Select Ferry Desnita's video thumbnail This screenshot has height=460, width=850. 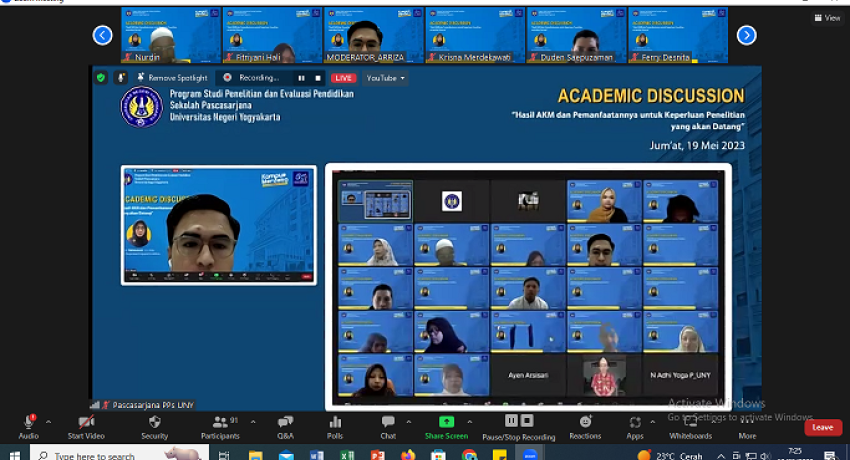tap(678, 35)
